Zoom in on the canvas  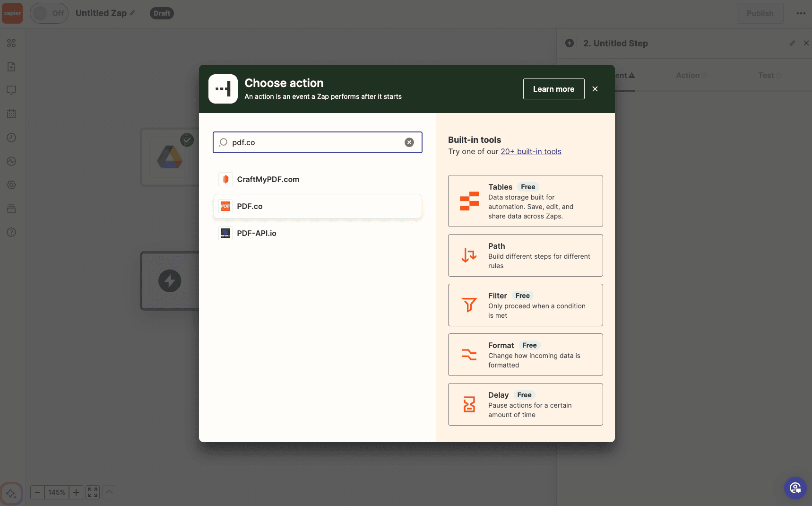click(76, 492)
